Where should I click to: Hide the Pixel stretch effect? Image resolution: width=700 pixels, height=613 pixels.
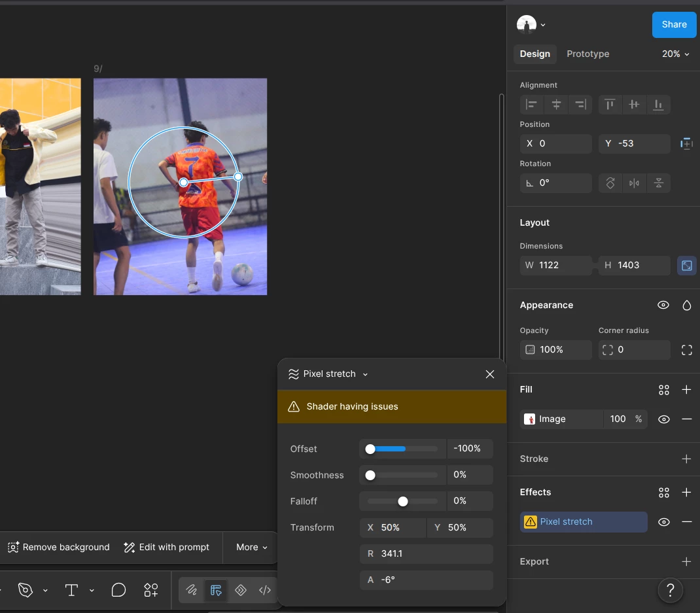(x=664, y=522)
